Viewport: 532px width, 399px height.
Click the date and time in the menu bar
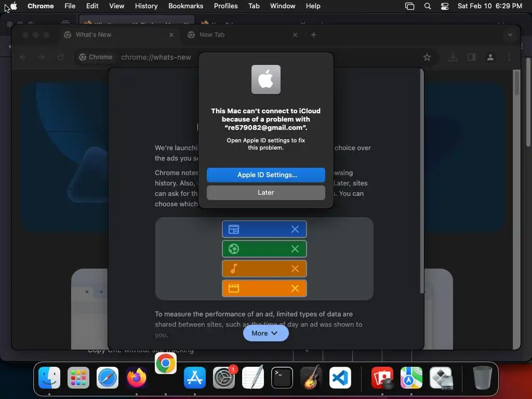point(489,6)
